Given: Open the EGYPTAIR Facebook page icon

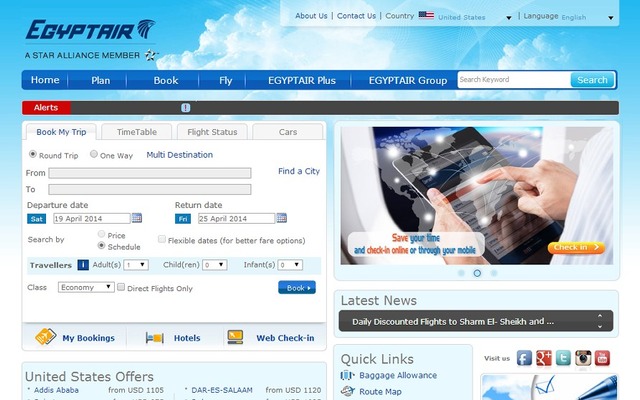Looking at the screenshot, I should (524, 358).
